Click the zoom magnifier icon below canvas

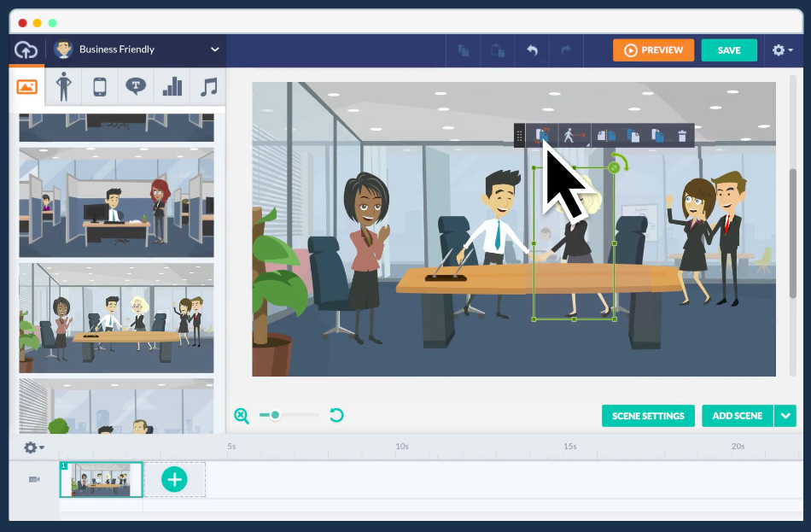click(x=241, y=416)
